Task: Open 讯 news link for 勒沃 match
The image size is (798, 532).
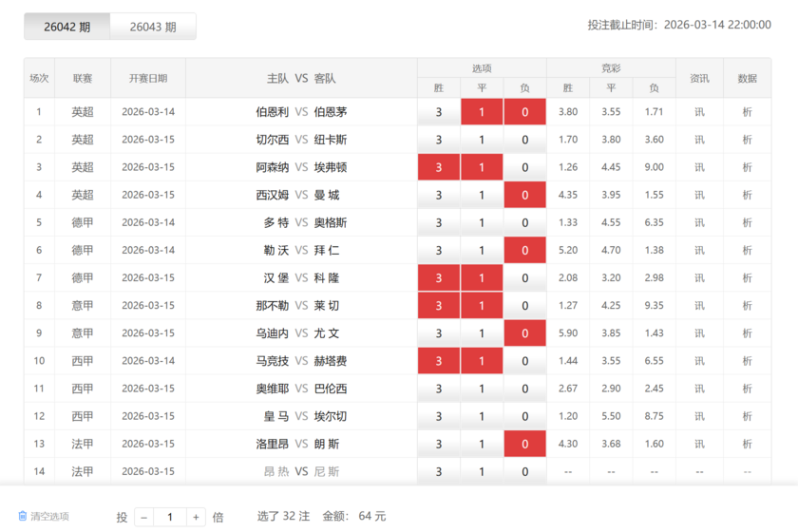Action: [699, 250]
